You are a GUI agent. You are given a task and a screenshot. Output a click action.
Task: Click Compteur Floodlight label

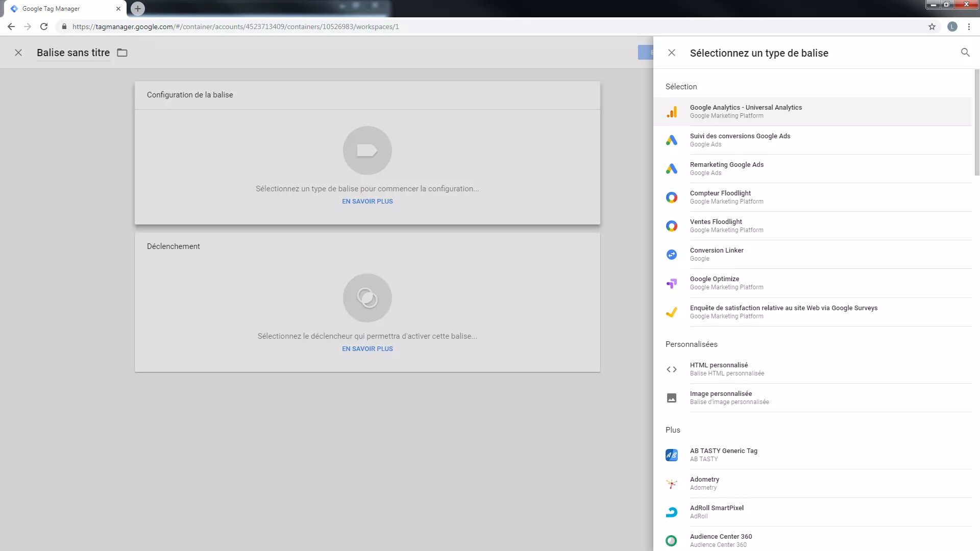[x=720, y=193]
